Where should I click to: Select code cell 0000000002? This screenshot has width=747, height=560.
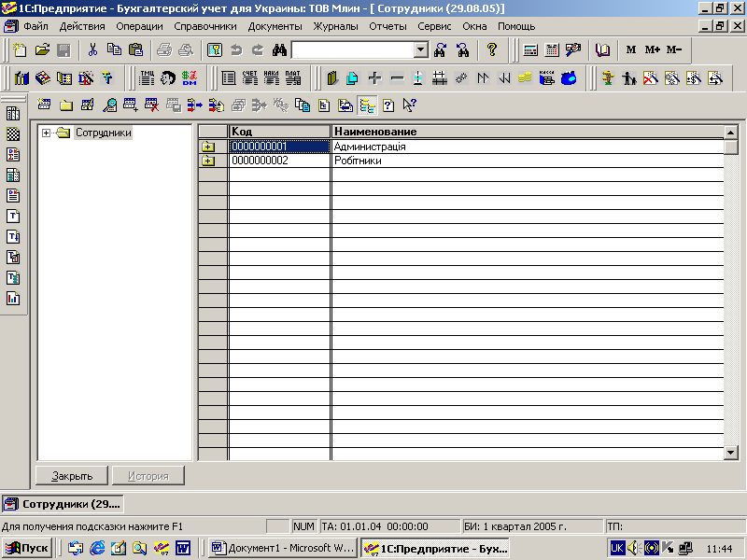[279, 161]
